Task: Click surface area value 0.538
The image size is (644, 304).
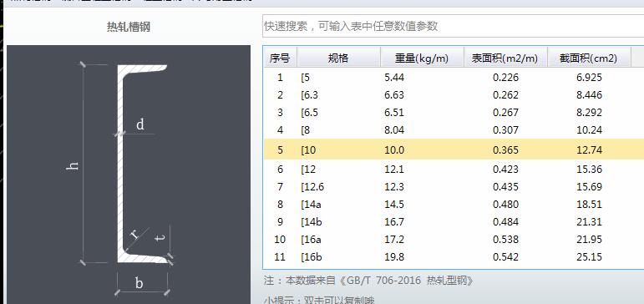Action: (505, 239)
